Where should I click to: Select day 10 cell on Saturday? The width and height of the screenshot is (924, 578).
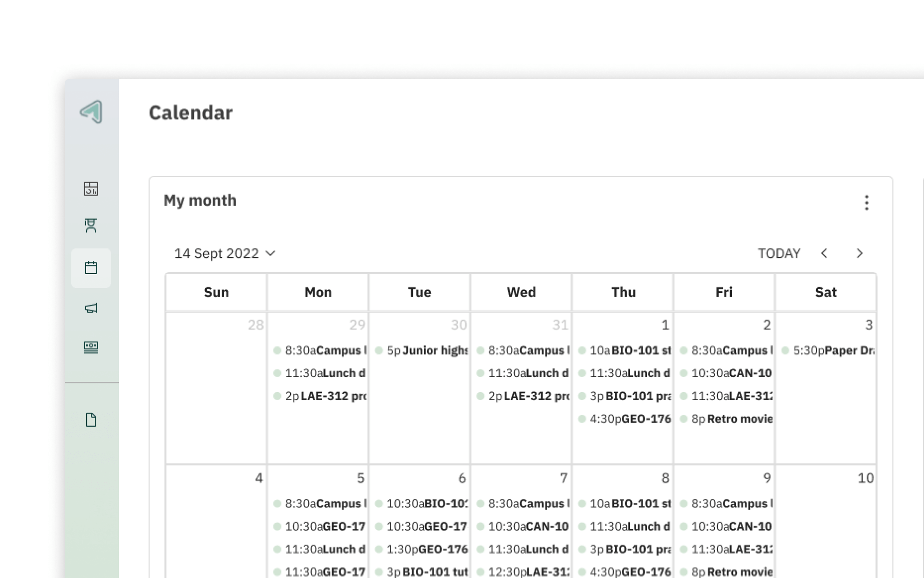[x=826, y=522]
